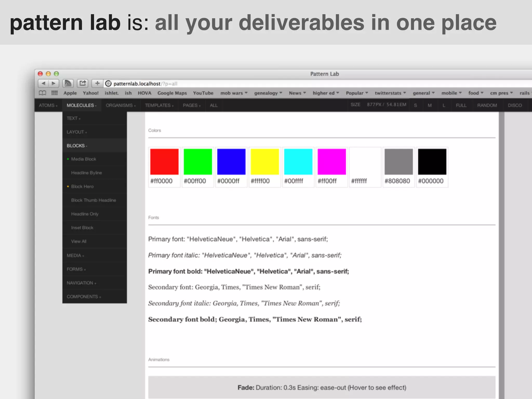Toggle DISCO viewport mode
532x399 pixels.
point(515,105)
